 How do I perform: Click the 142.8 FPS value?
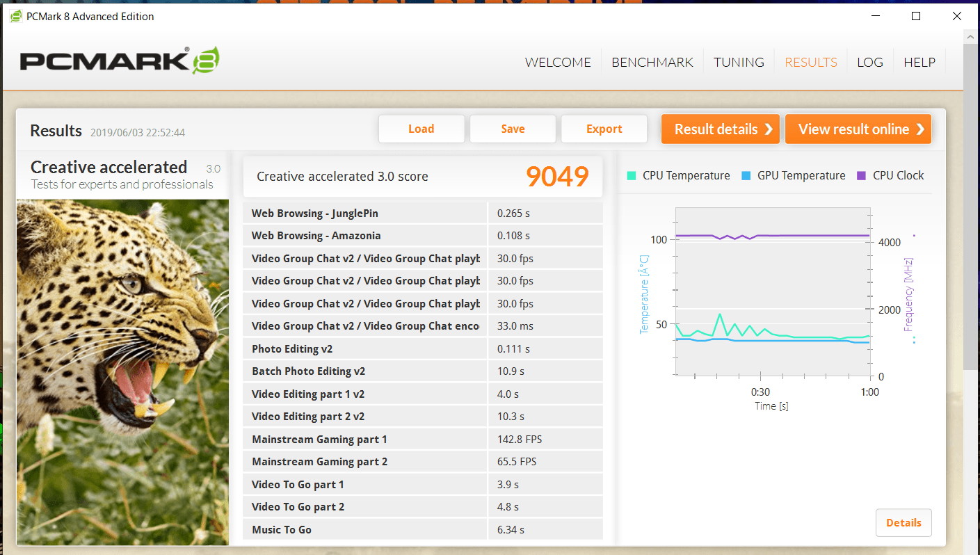(x=519, y=439)
